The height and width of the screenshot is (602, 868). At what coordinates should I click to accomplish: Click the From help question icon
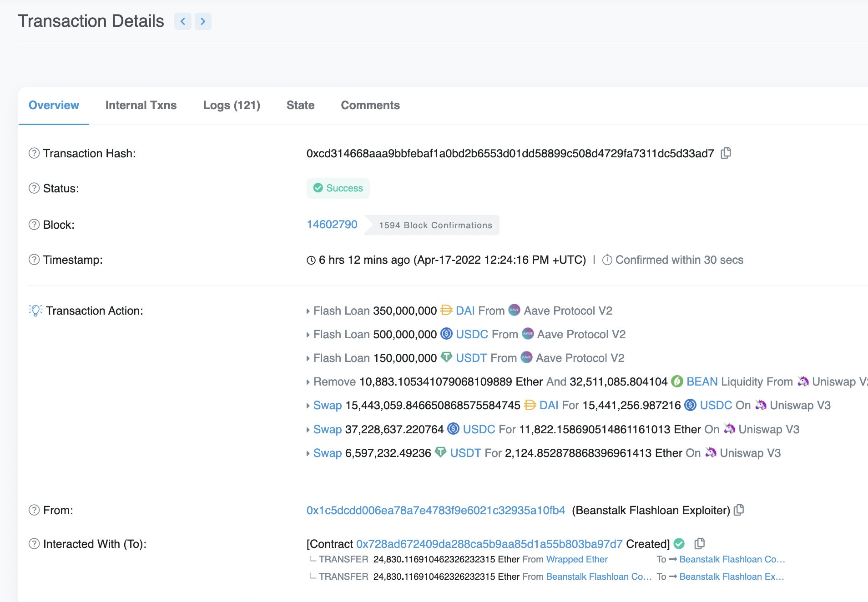click(34, 510)
